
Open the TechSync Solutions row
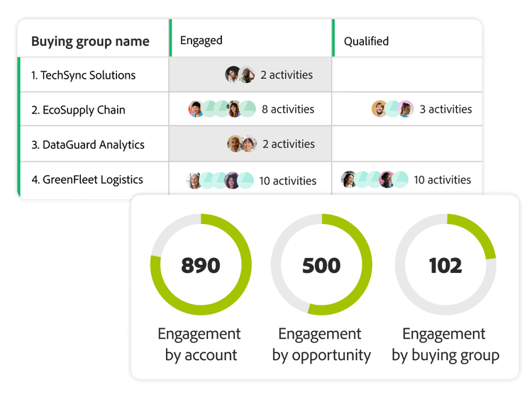(x=83, y=75)
